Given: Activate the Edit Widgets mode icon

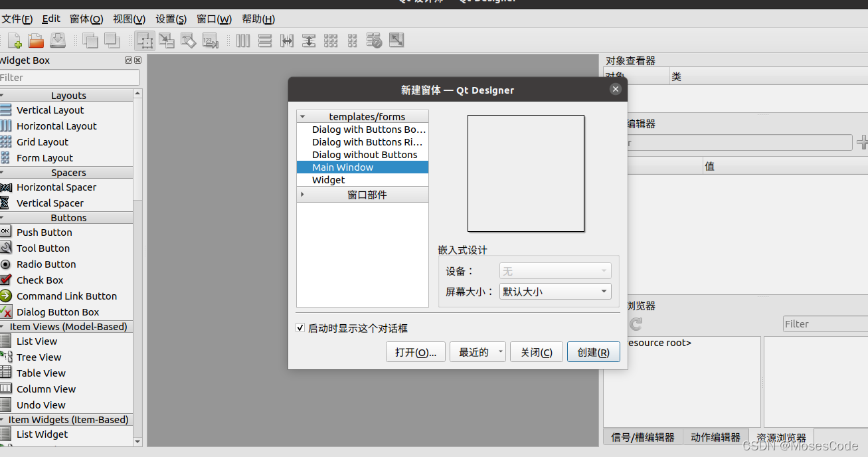Looking at the screenshot, I should click(145, 41).
